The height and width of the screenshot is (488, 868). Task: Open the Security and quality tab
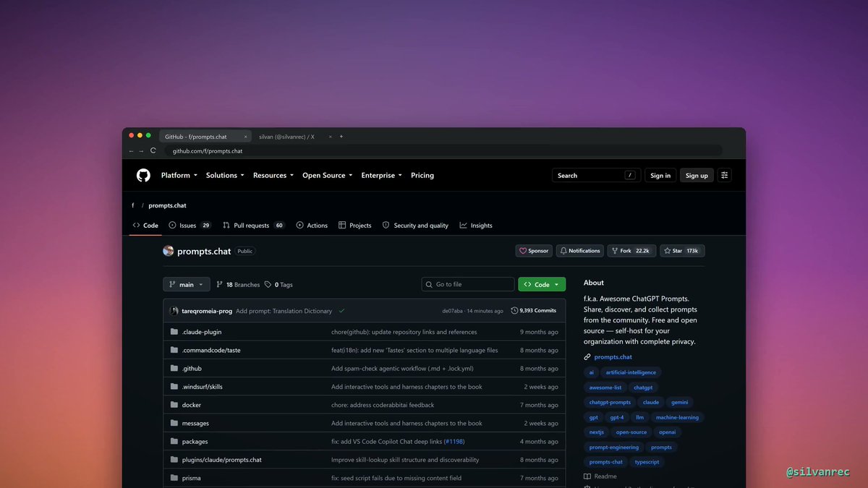[x=415, y=226]
